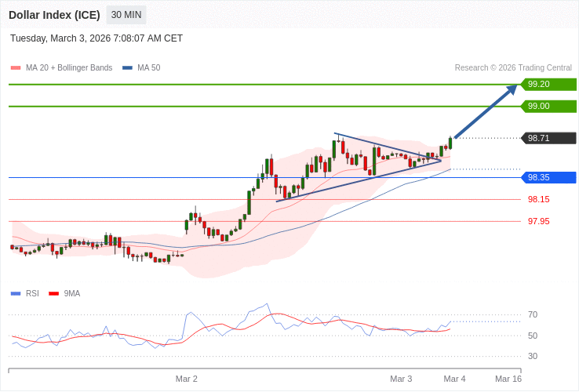Click the blue MA 50 legend swatch
Image resolution: width=579 pixels, height=392 pixels.
coord(127,68)
